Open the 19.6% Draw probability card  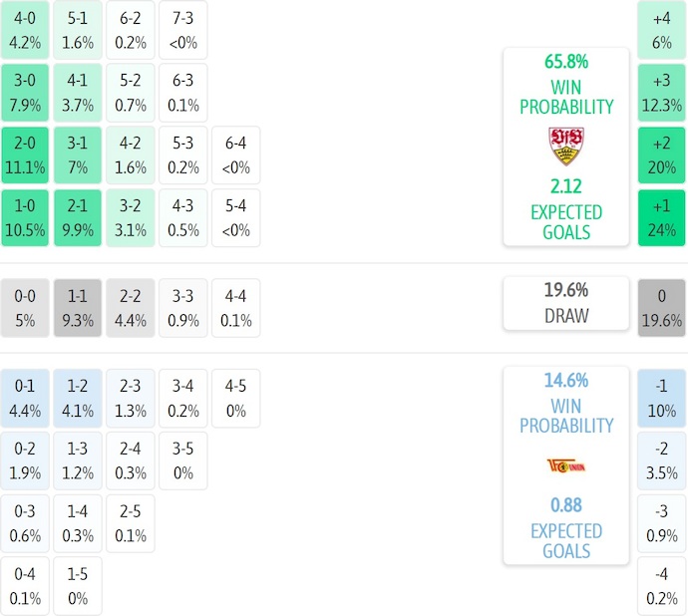pos(565,303)
